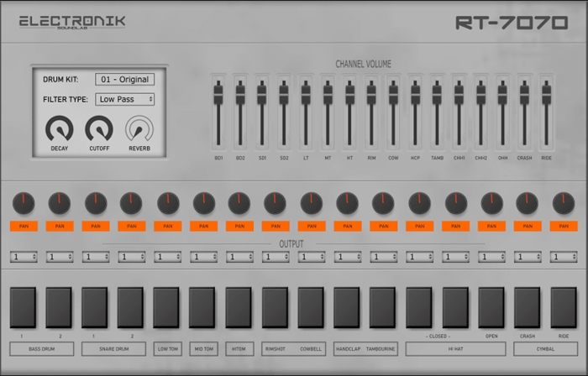Click the BD1 channel volume fader
The image size is (588, 376).
[x=218, y=94]
